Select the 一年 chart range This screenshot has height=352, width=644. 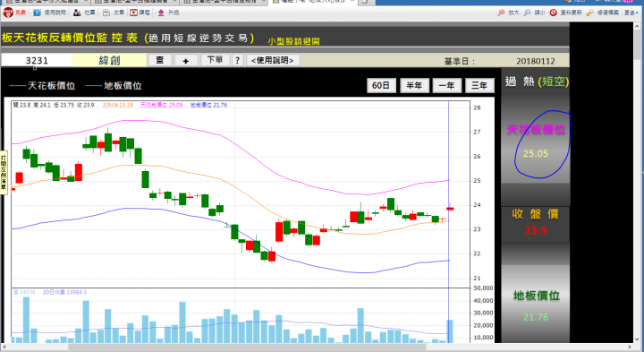447,85
